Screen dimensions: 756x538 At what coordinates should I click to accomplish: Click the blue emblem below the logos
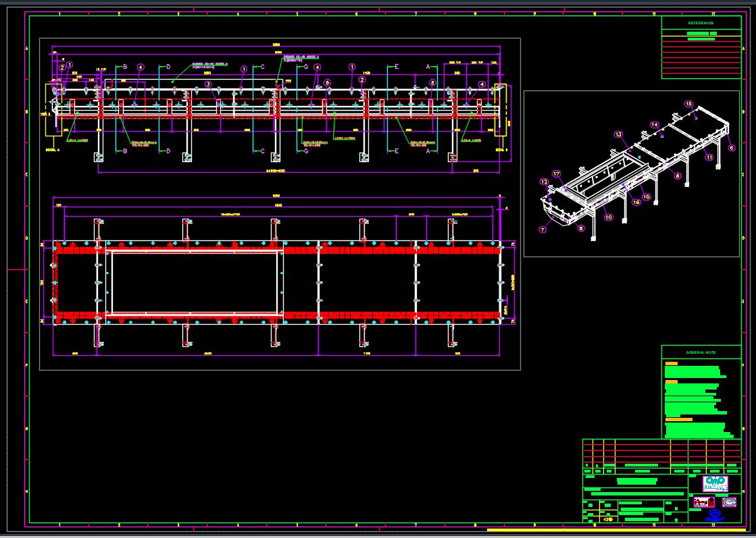[714, 515]
